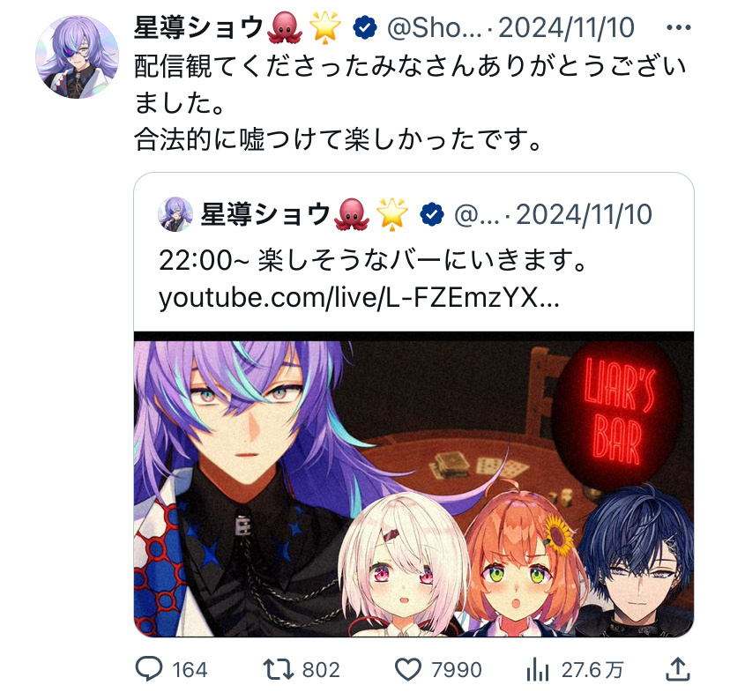
Task: Click the like count 7990
Action: [457, 670]
